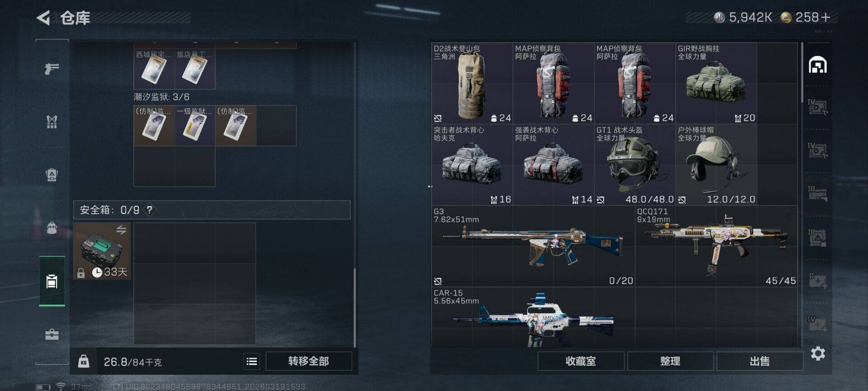Click the 出售 sell button

(x=759, y=361)
